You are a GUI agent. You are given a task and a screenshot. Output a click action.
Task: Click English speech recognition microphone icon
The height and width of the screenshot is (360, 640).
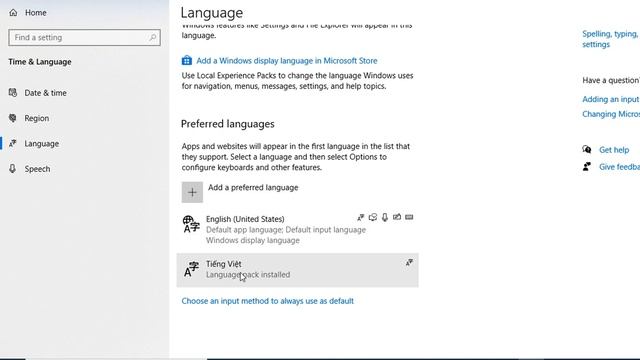click(385, 218)
